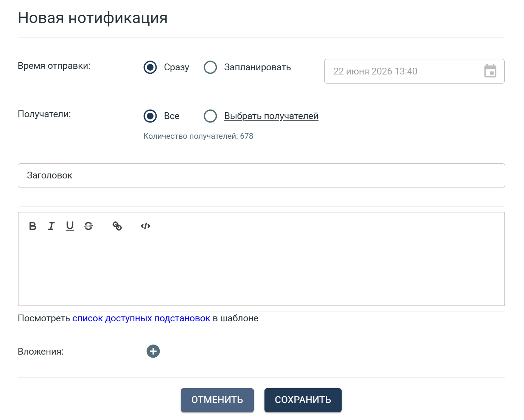Click the Новая нотификация heading
The height and width of the screenshot is (420, 524).
[93, 18]
